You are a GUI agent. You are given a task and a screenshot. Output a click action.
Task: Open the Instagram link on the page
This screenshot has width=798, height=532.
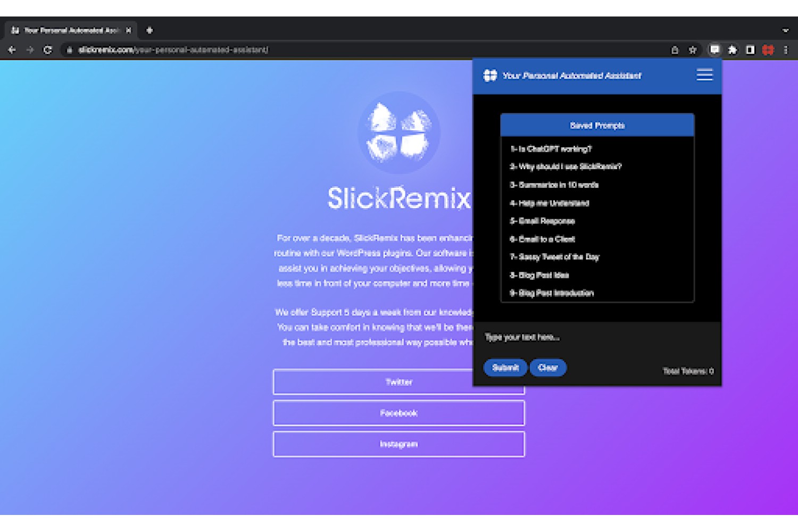(399, 444)
